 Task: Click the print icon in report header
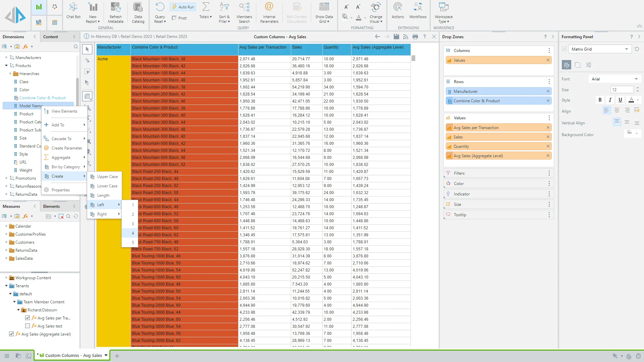[x=415, y=37]
